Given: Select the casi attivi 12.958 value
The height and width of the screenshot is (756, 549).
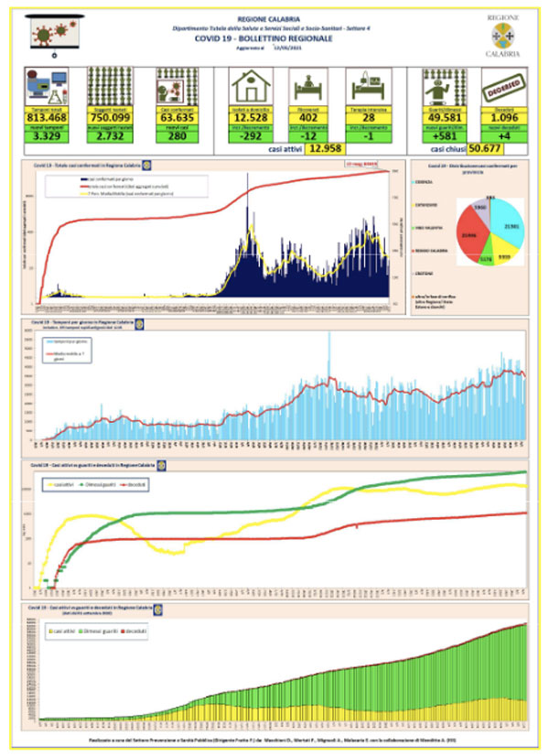Looking at the screenshot, I should 326,148.
